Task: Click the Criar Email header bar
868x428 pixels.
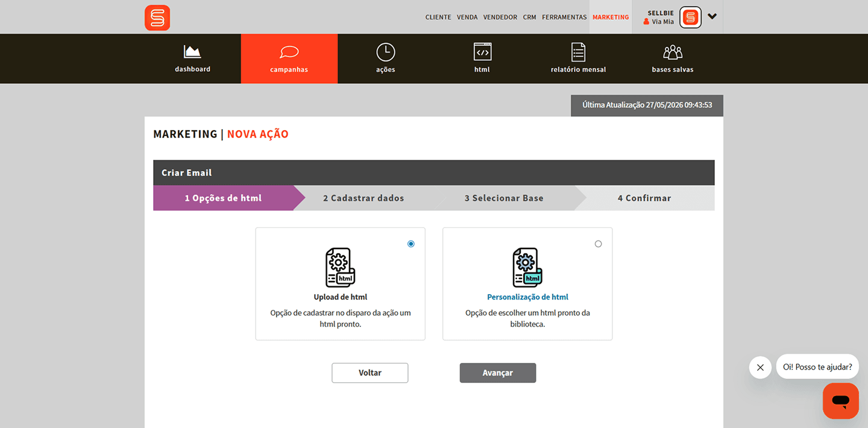Action: pyautogui.click(x=434, y=172)
